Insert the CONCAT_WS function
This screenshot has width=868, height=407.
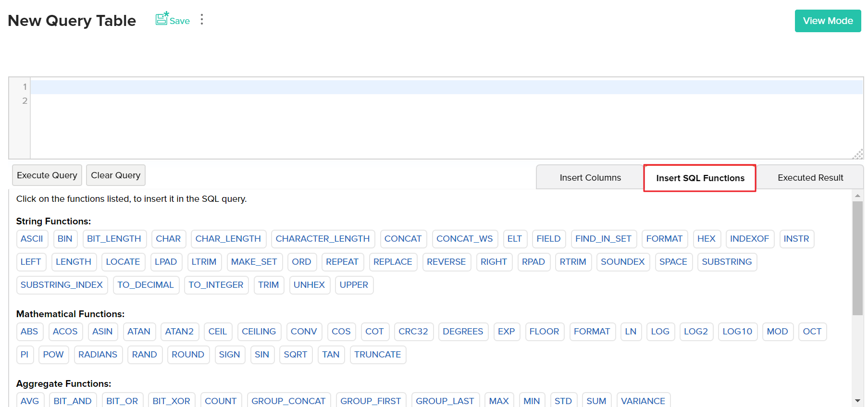pyautogui.click(x=465, y=239)
